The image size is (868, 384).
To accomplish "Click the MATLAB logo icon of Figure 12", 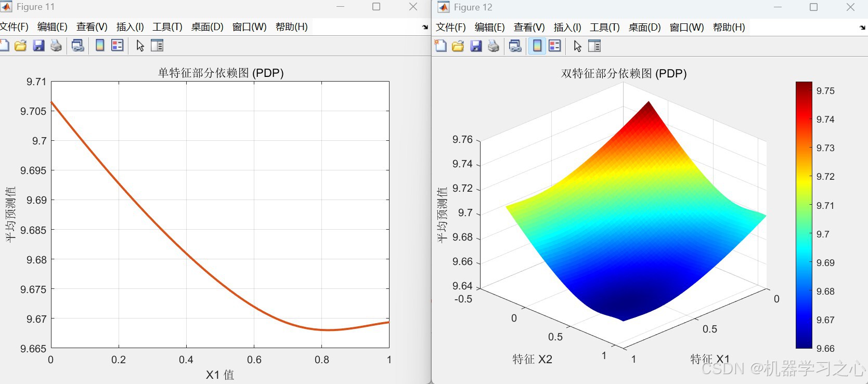I will coord(443,7).
